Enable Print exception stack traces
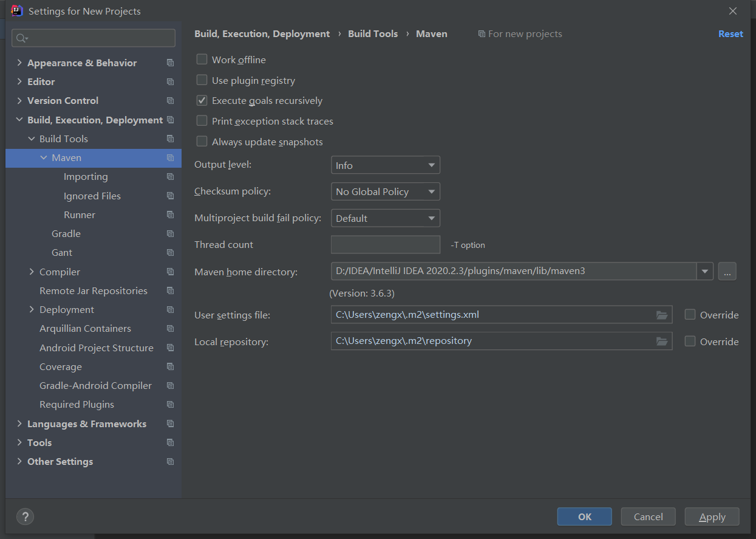The height and width of the screenshot is (539, 756). coord(202,121)
